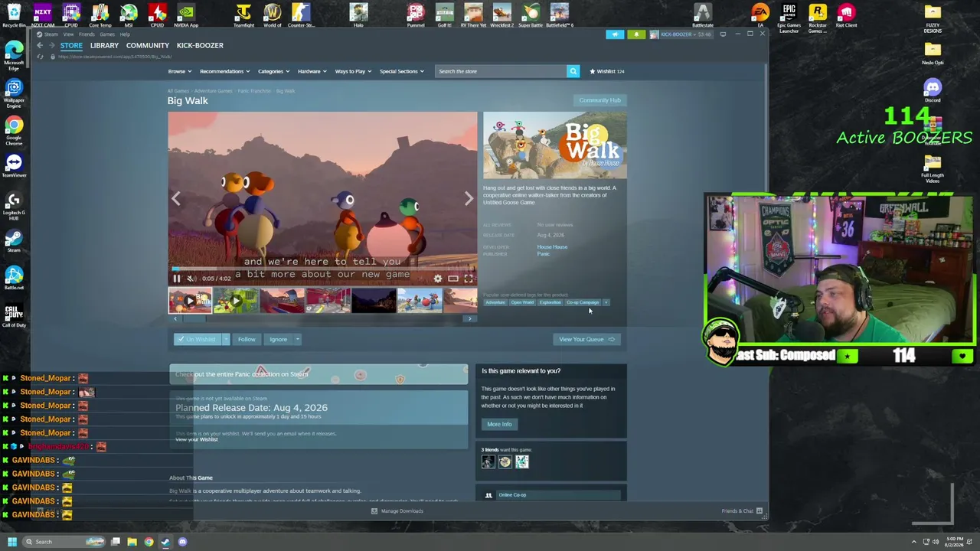Switch to the COMMUNITY tab
The width and height of the screenshot is (980, 551).
[148, 45]
